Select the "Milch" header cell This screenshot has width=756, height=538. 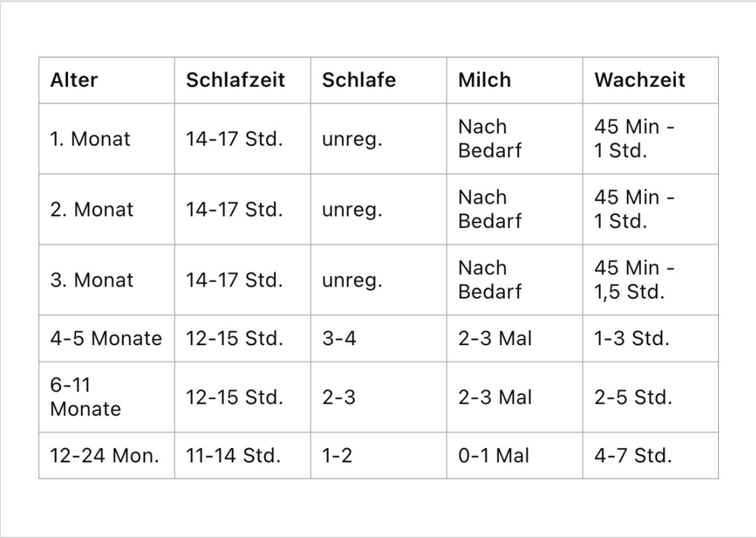point(485,80)
